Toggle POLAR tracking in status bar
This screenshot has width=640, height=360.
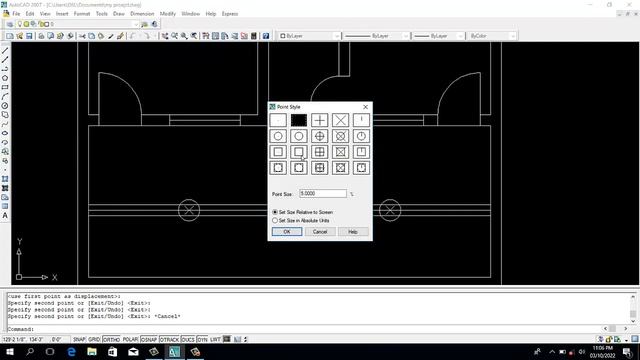point(130,339)
